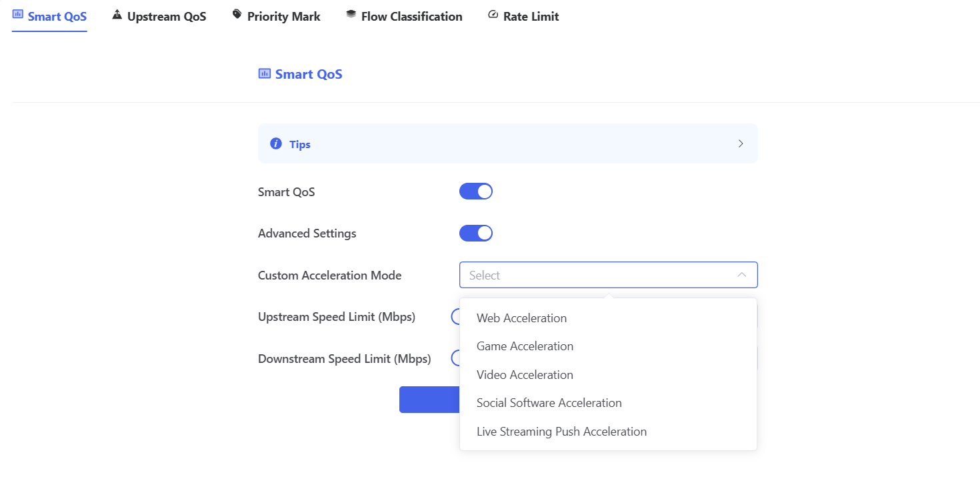Click the blue button below the speed limits

point(429,400)
